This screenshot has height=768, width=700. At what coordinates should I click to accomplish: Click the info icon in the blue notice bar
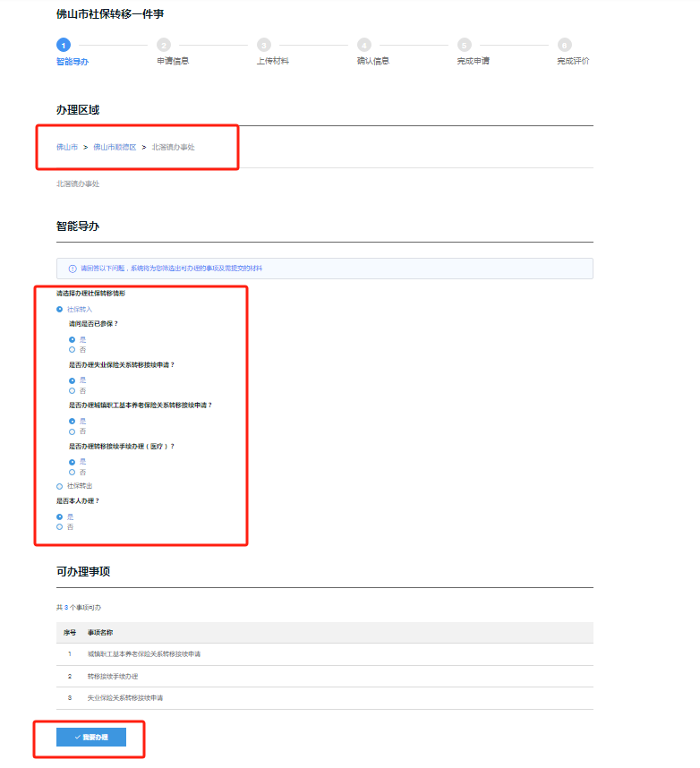[73, 269]
